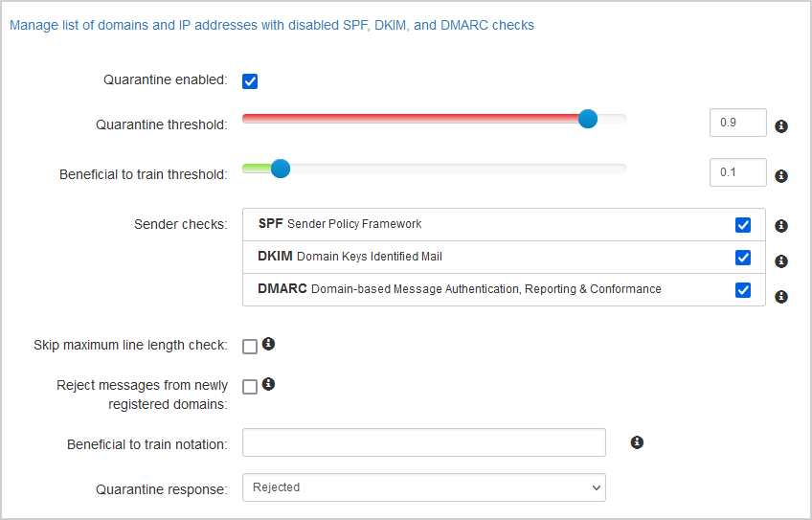812x520 pixels.
Task: Enable Reject messages from newly registered domains
Action: coord(250,387)
